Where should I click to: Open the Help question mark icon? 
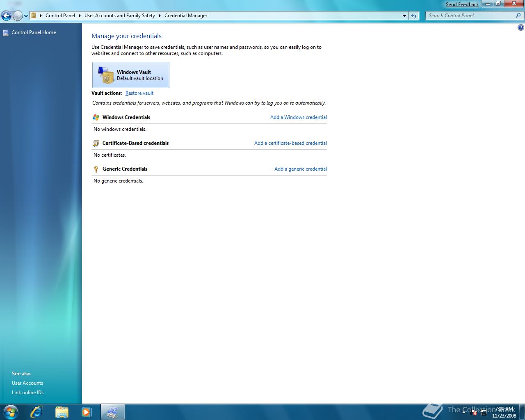521,28
